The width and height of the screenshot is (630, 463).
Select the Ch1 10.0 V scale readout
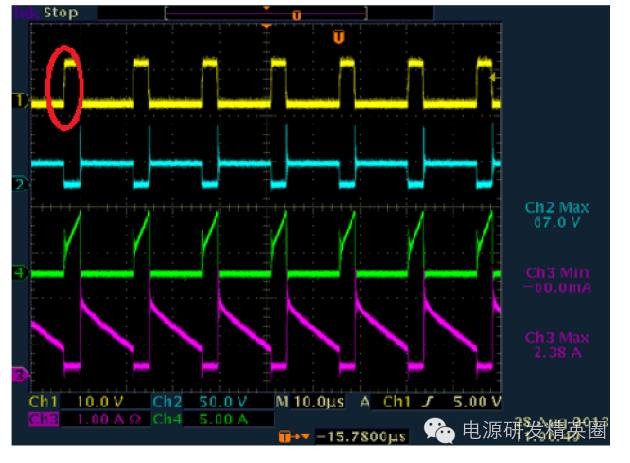(73, 403)
